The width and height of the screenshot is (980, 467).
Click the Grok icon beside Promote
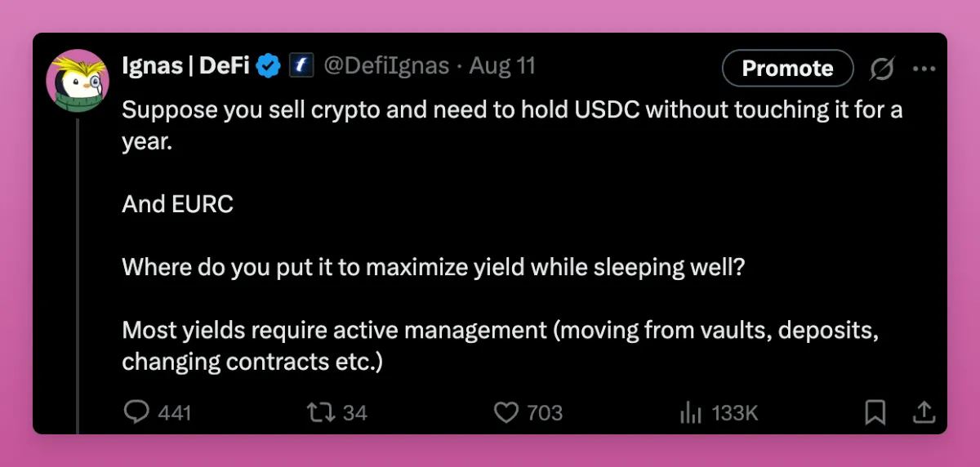point(881,69)
